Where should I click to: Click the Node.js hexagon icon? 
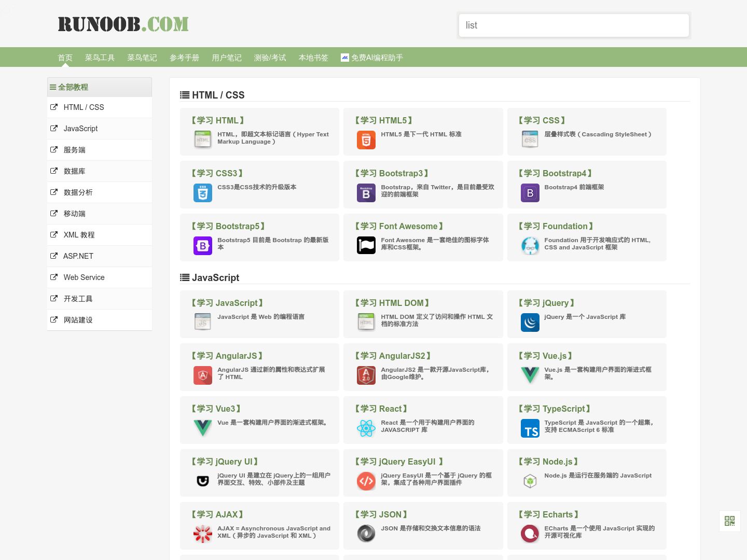click(x=530, y=481)
